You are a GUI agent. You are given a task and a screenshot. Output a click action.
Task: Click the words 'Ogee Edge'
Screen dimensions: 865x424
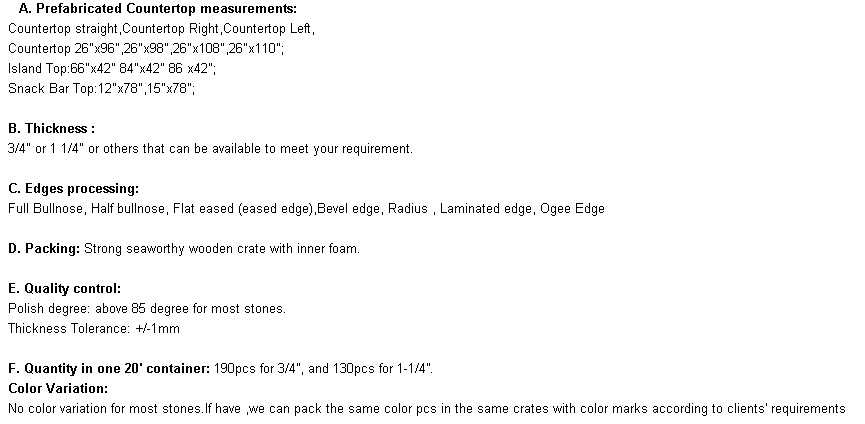coord(572,208)
